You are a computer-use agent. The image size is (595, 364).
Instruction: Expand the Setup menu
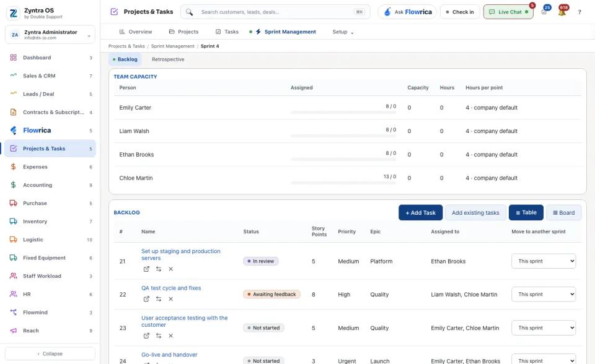343,32
